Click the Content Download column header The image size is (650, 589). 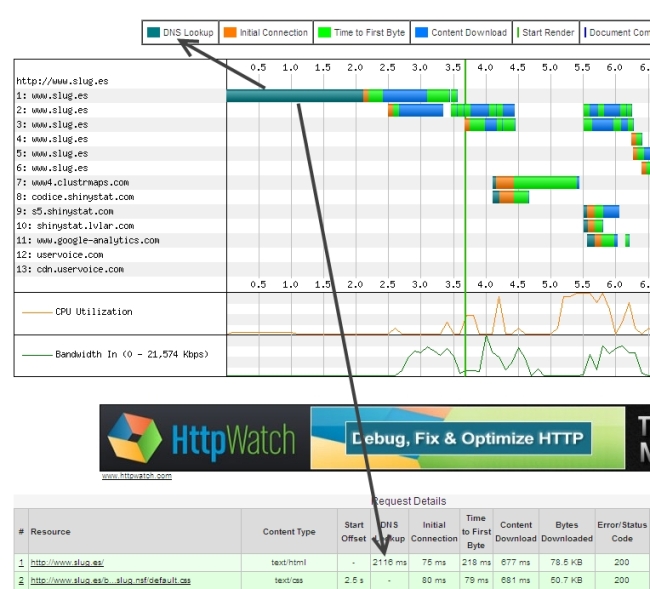pyautogui.click(x=516, y=531)
